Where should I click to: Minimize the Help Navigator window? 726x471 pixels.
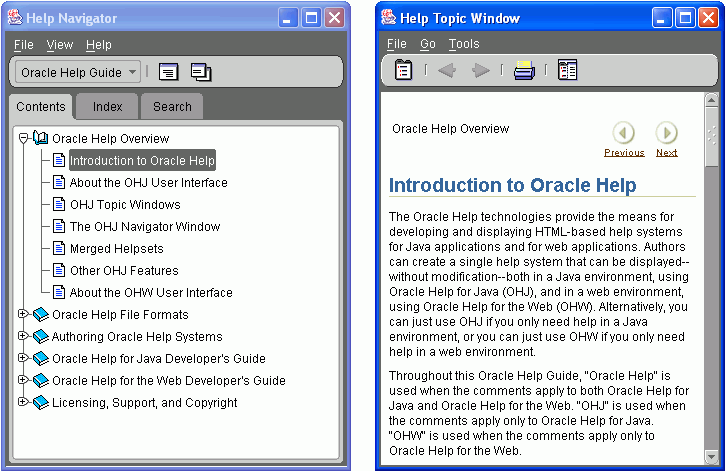click(288, 18)
